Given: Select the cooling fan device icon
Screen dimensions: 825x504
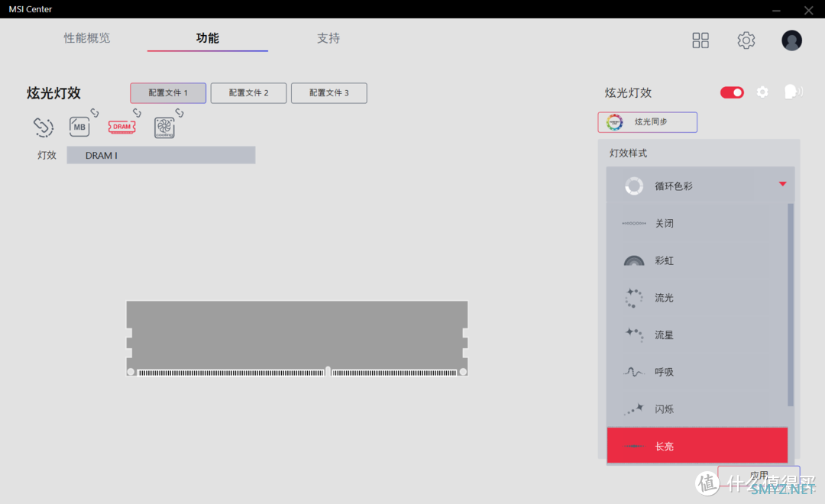Looking at the screenshot, I should 164,128.
